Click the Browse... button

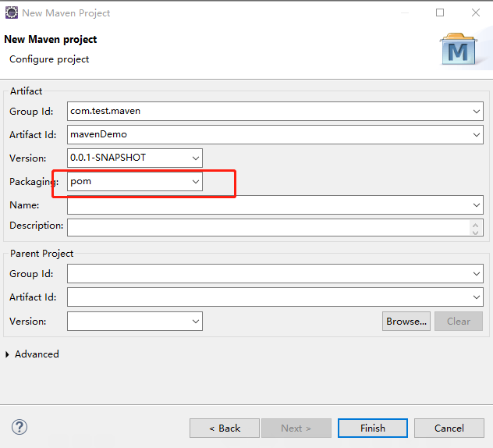pyautogui.click(x=406, y=322)
